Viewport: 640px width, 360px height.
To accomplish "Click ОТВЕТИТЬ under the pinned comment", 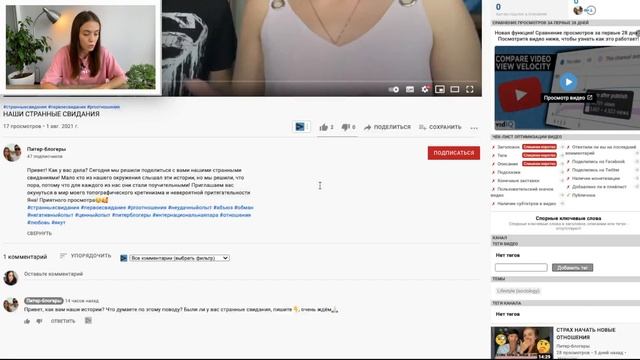I will click(63, 321).
